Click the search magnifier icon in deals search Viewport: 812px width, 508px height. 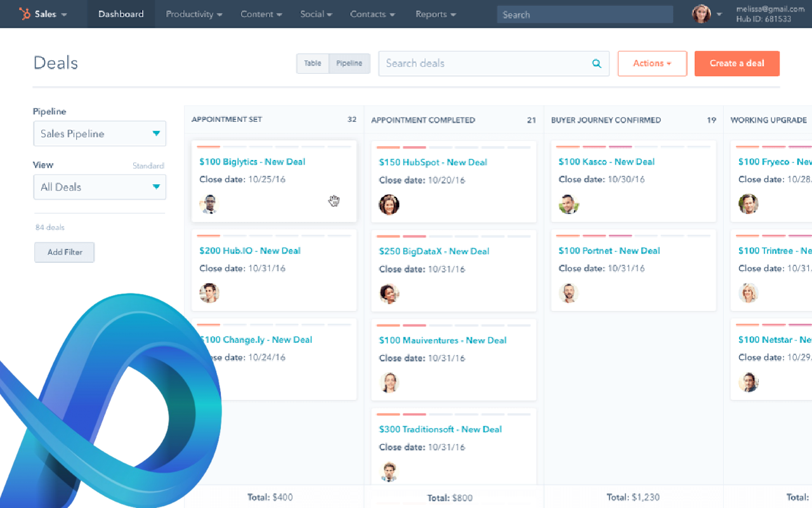pyautogui.click(x=596, y=63)
